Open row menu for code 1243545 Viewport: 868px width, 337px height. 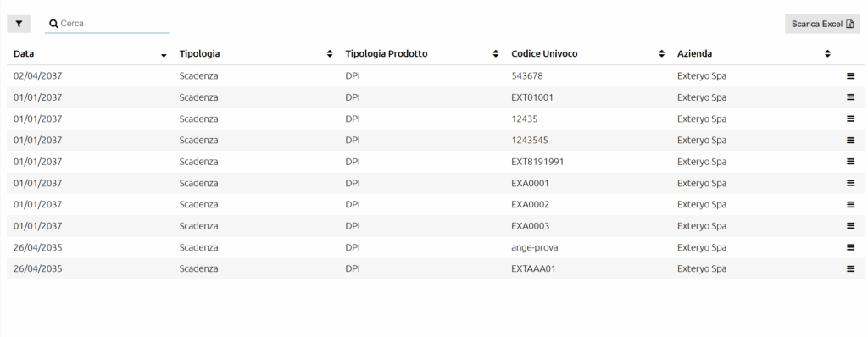pos(850,140)
